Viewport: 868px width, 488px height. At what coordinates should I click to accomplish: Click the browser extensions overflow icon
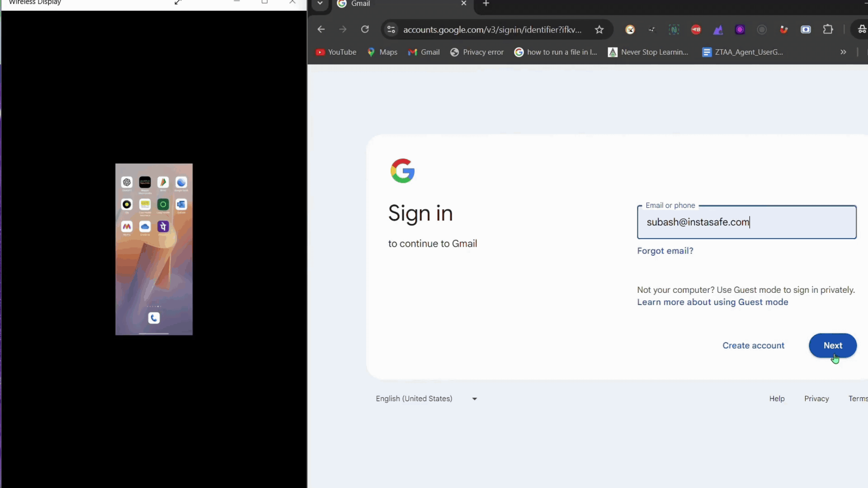coord(828,29)
